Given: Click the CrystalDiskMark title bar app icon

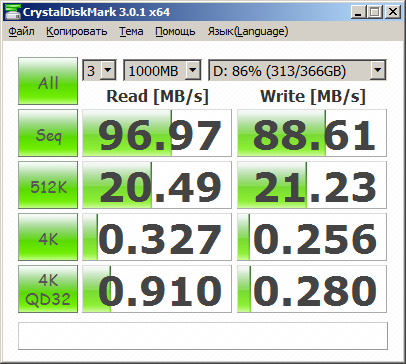Looking at the screenshot, I should [x=13, y=12].
